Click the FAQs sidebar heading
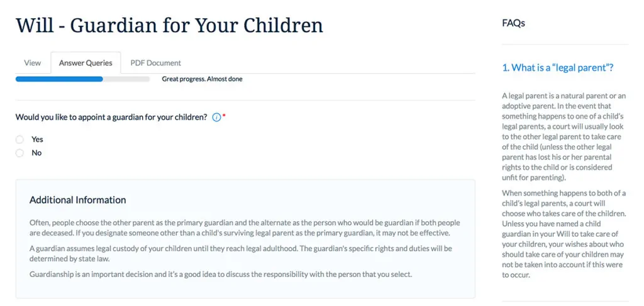 click(x=513, y=23)
